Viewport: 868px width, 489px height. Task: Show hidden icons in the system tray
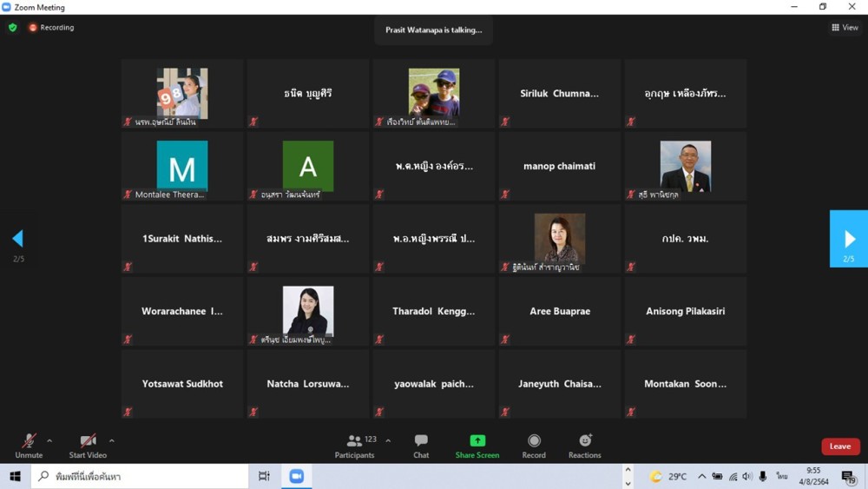click(701, 476)
